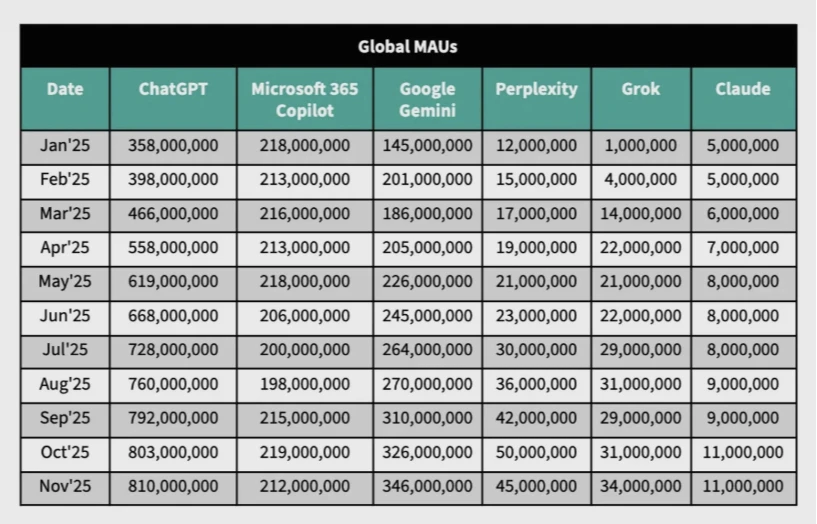817x524 pixels.
Task: Select the Date column header
Action: pos(65,89)
